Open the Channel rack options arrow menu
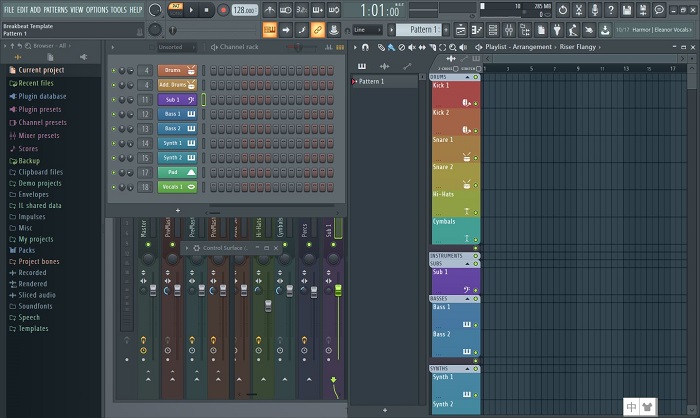The image size is (700, 418). click(112, 47)
